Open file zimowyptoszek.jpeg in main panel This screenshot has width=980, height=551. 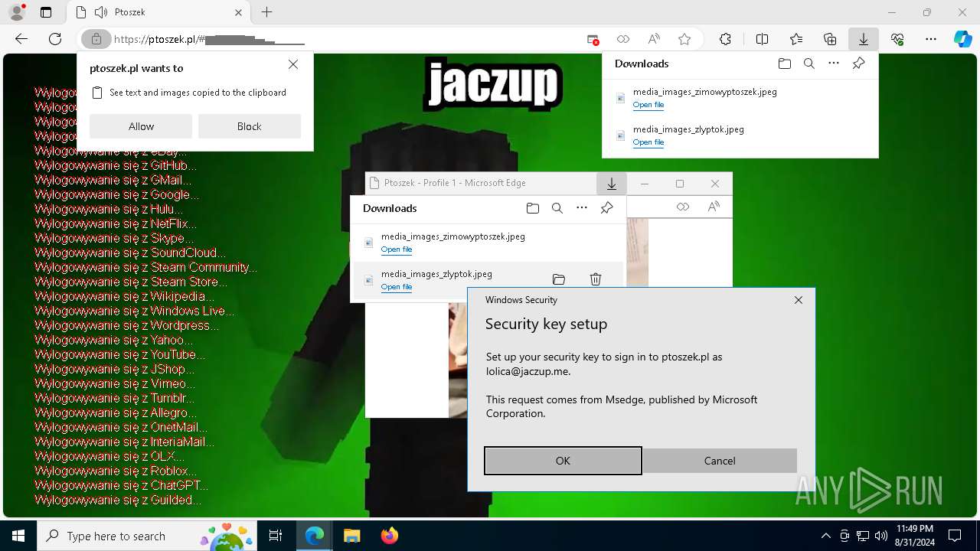(x=648, y=105)
